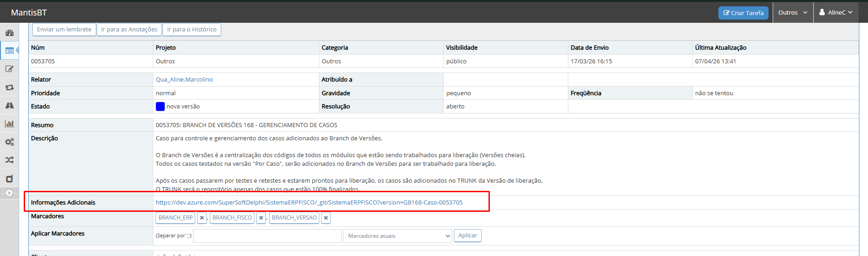Image resolution: width=868 pixels, height=256 pixels.
Task: Expand the sidebar with the chevron toggle
Action: coord(9,193)
